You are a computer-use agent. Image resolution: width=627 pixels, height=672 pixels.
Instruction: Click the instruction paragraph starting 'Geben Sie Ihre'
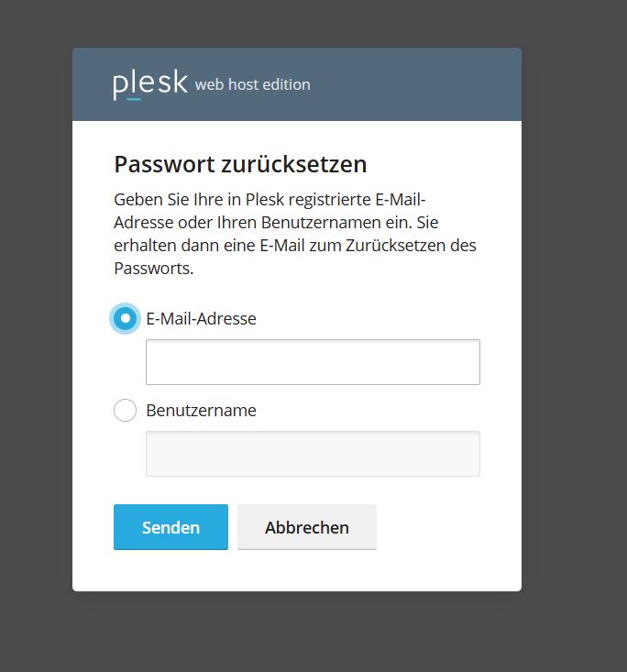click(x=295, y=234)
